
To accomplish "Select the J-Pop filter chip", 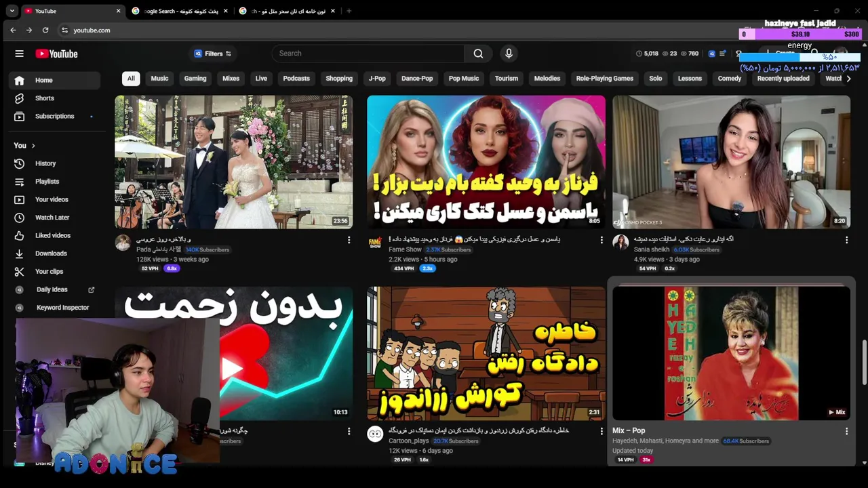I will pyautogui.click(x=377, y=79).
